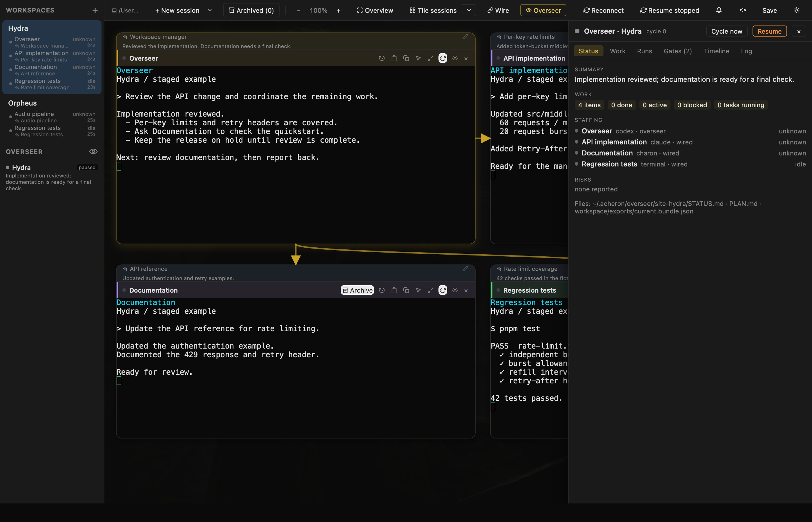The width and height of the screenshot is (812, 522).
Task: Click the '0 blocked' work chip
Action: click(692, 105)
